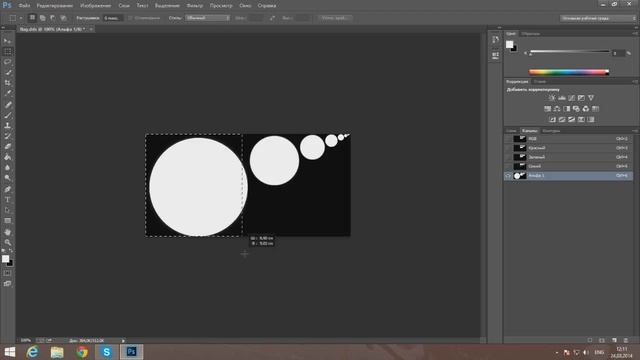Select the Hand tool

7,232
